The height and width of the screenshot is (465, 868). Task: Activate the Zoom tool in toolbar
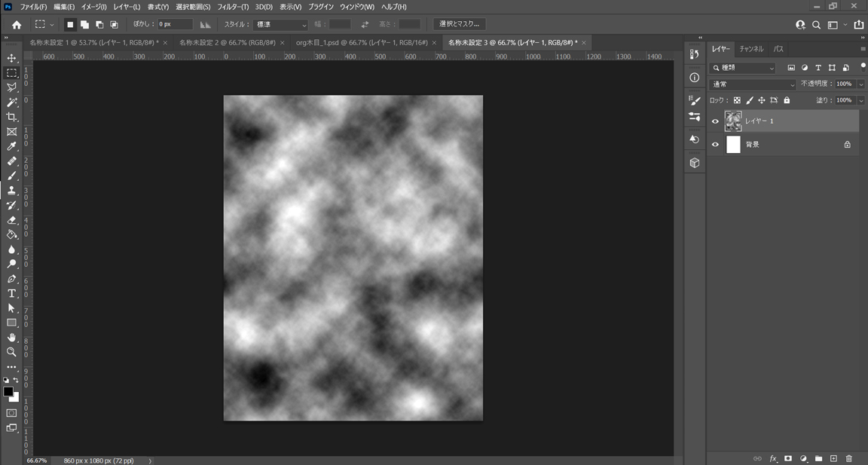point(11,352)
